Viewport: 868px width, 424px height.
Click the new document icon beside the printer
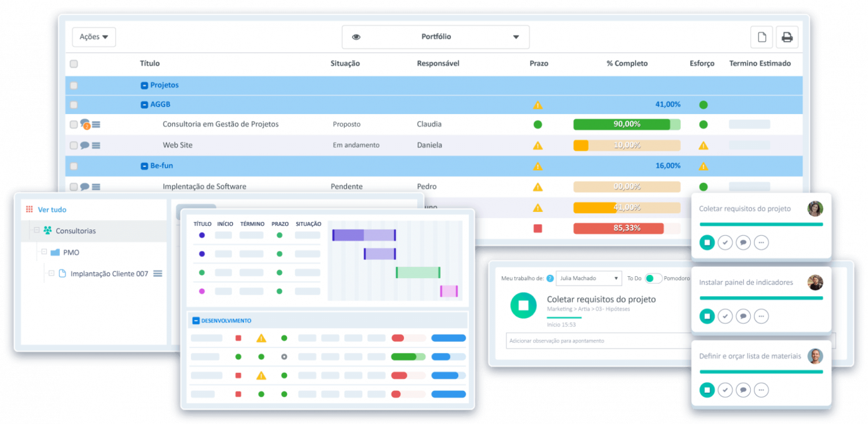[761, 37]
